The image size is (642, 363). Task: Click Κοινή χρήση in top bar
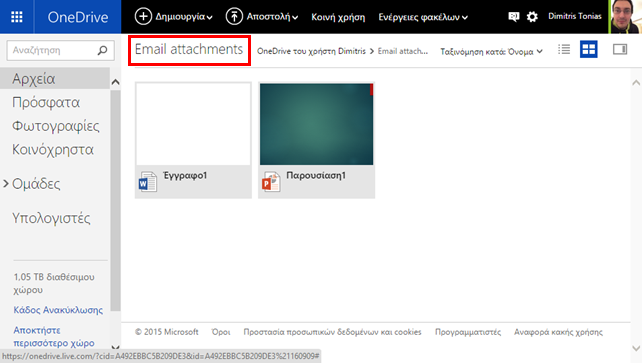pos(338,17)
